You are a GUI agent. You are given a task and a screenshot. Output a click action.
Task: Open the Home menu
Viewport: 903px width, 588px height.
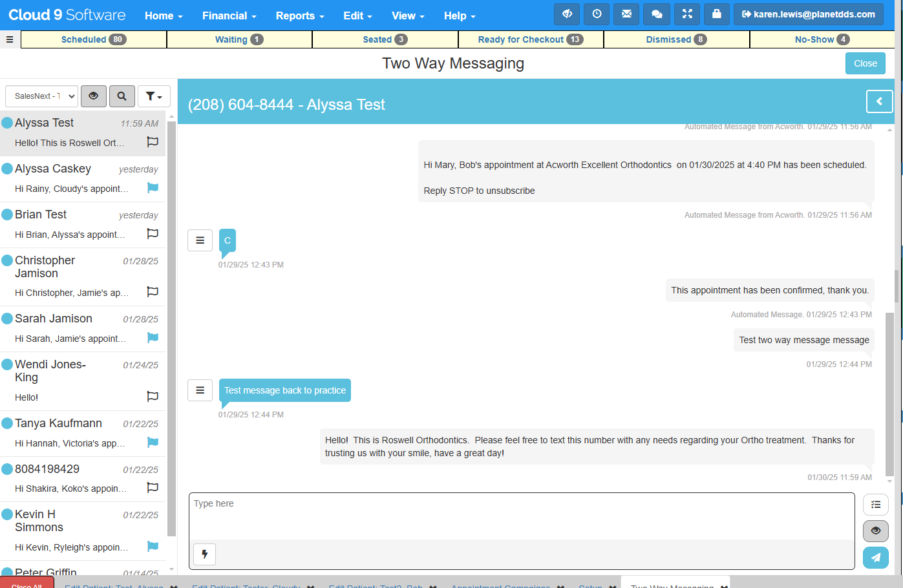tap(164, 16)
